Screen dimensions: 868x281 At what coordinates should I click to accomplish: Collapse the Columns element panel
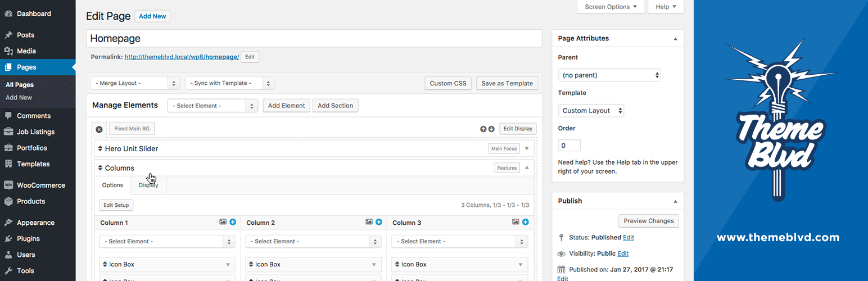click(x=527, y=167)
